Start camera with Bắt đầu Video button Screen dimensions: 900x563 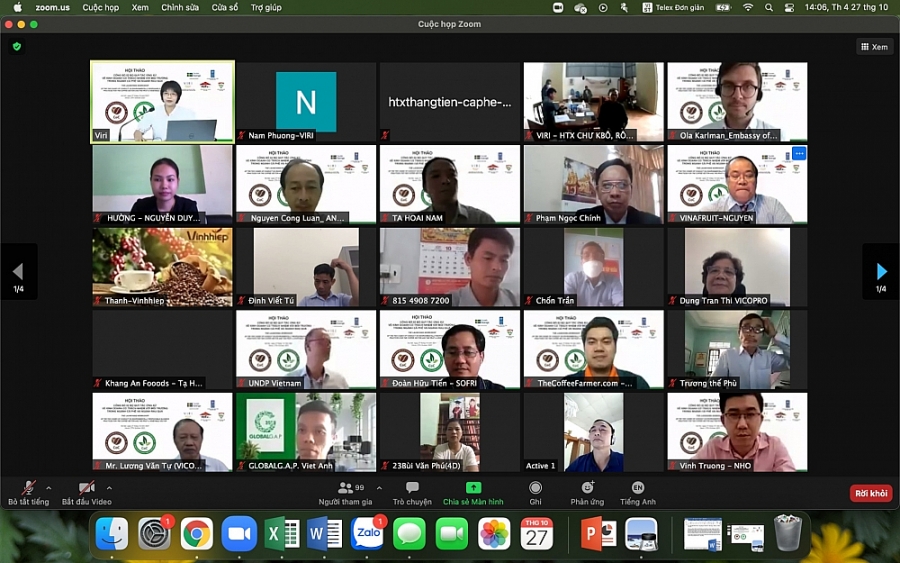pos(87,489)
